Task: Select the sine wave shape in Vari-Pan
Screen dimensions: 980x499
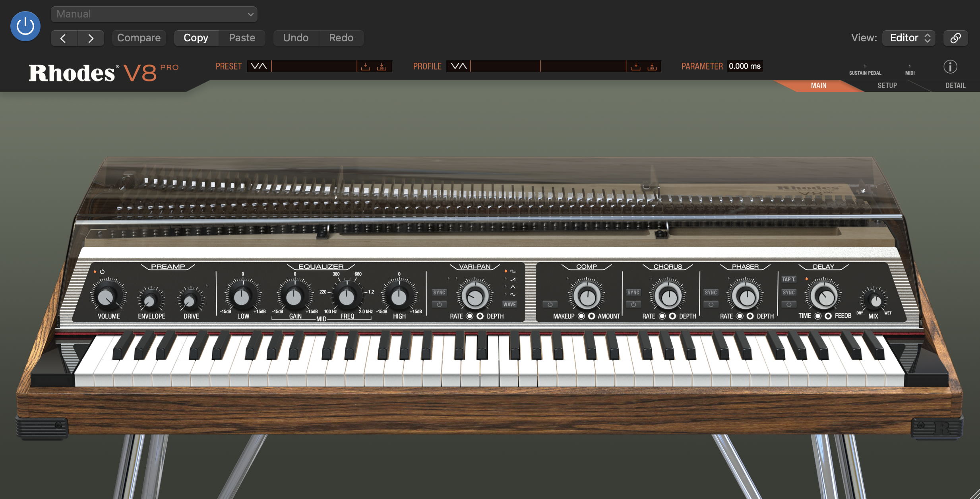Action: 513,294
